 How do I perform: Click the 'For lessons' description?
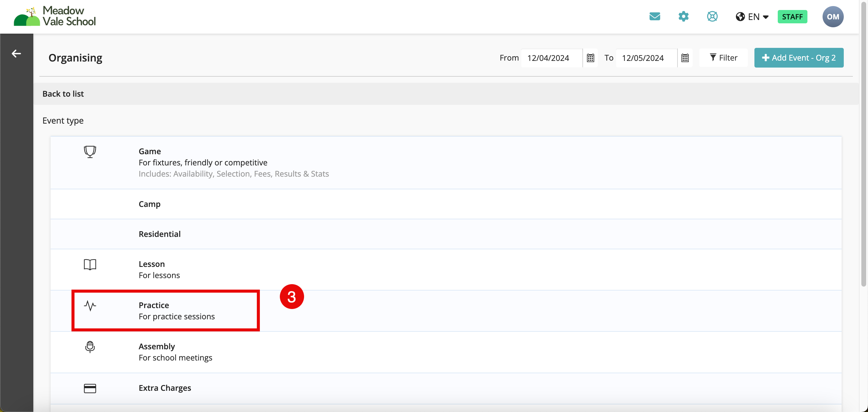tap(159, 275)
